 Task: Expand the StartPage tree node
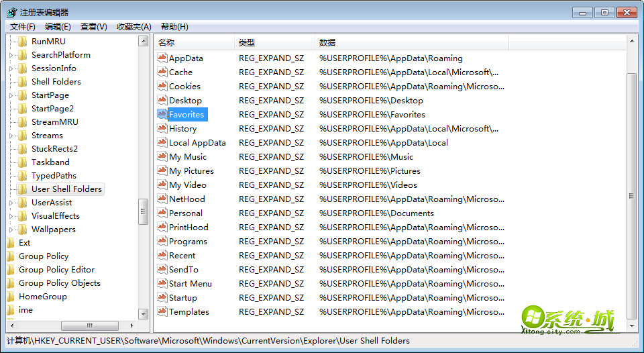[x=11, y=95]
